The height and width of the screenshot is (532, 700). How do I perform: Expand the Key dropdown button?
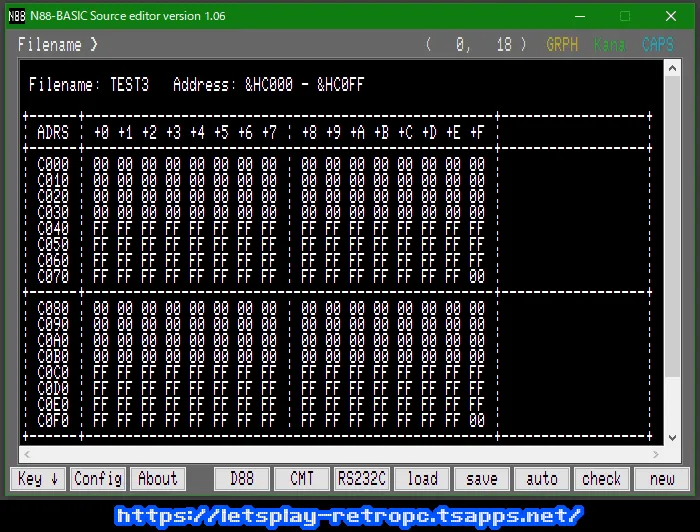tap(39, 479)
